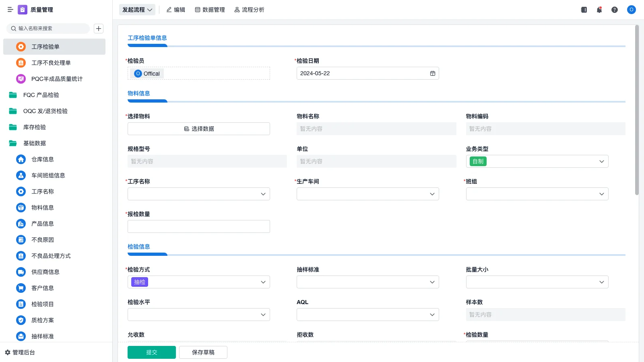644x362 pixels.
Task: Expand the 检验方式 dropdown showing 抽检
Action: (x=198, y=282)
